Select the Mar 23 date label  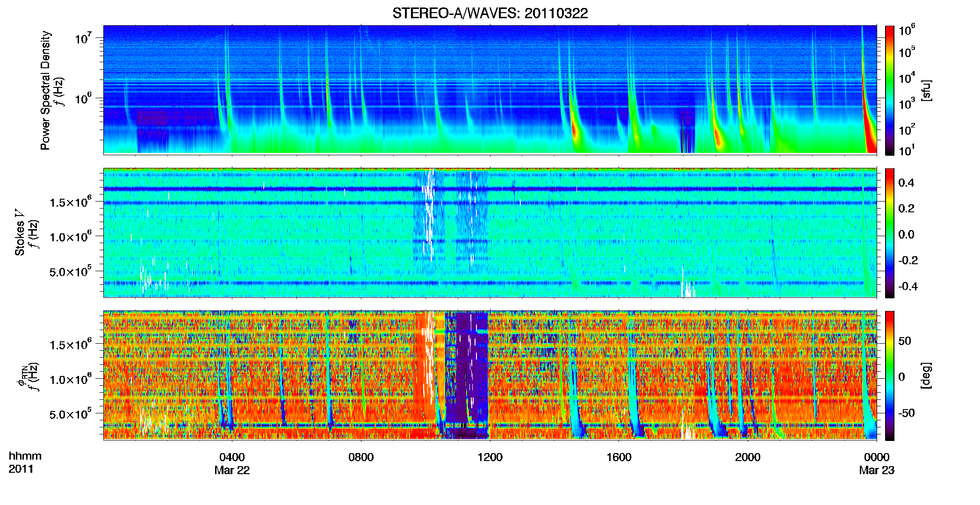click(877, 470)
